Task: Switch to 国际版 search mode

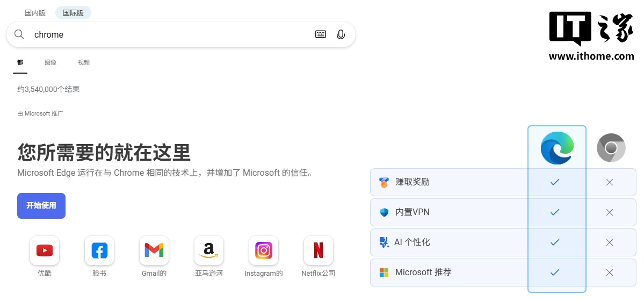Action: [73, 13]
